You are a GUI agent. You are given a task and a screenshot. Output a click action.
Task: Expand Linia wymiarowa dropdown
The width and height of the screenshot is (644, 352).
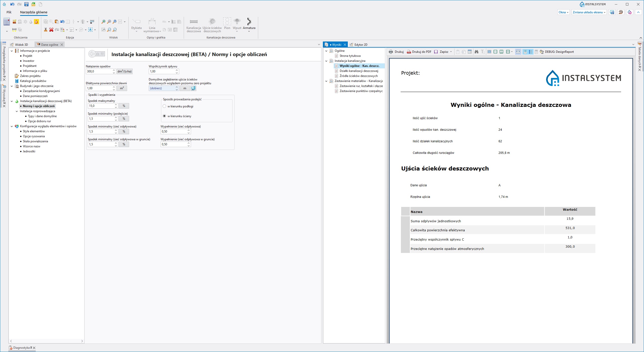160,31
